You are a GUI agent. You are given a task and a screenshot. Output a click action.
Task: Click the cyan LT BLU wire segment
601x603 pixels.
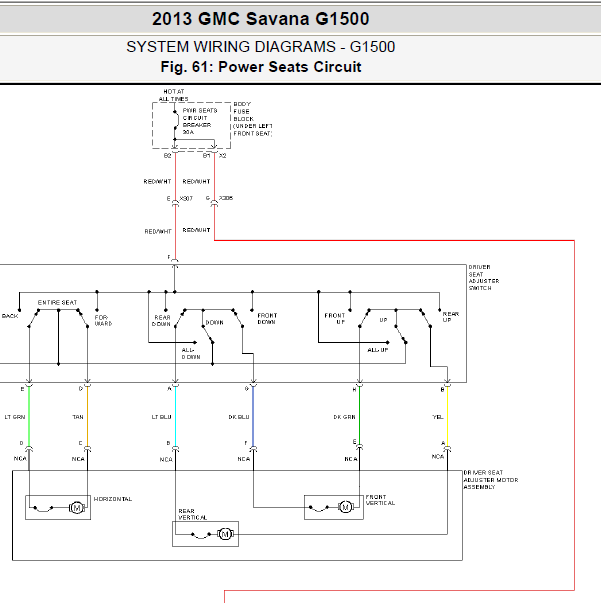click(176, 417)
